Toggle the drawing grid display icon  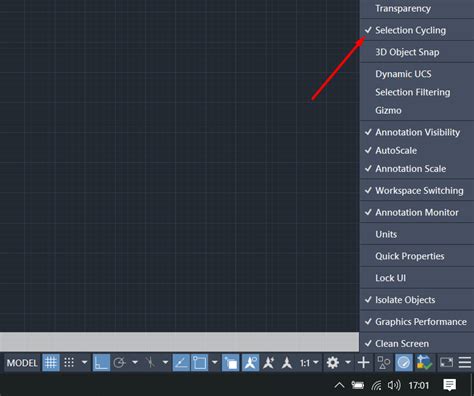point(51,362)
